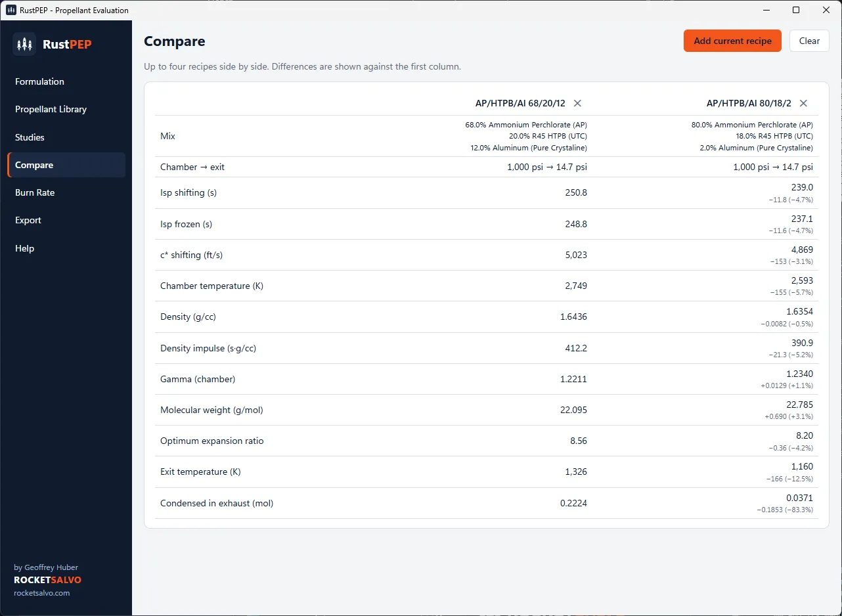Click the Condensed in exhaust (mol) label

pyautogui.click(x=217, y=503)
